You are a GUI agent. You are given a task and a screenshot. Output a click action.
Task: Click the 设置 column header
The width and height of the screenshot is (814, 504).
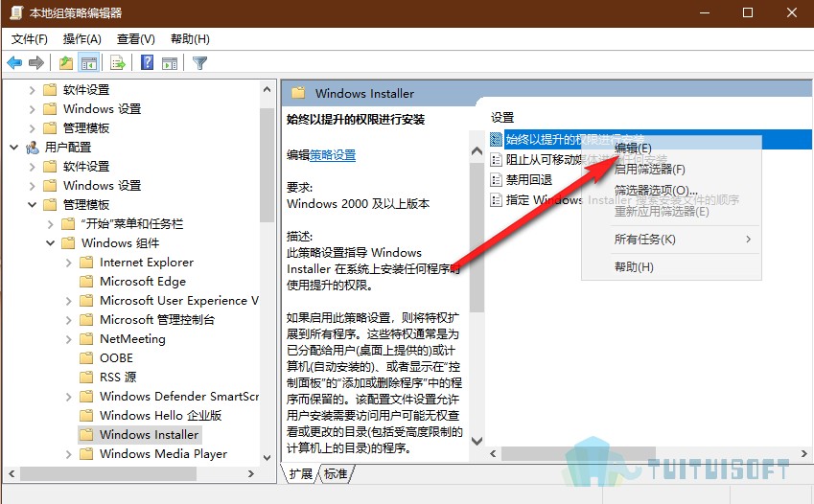[x=502, y=117]
